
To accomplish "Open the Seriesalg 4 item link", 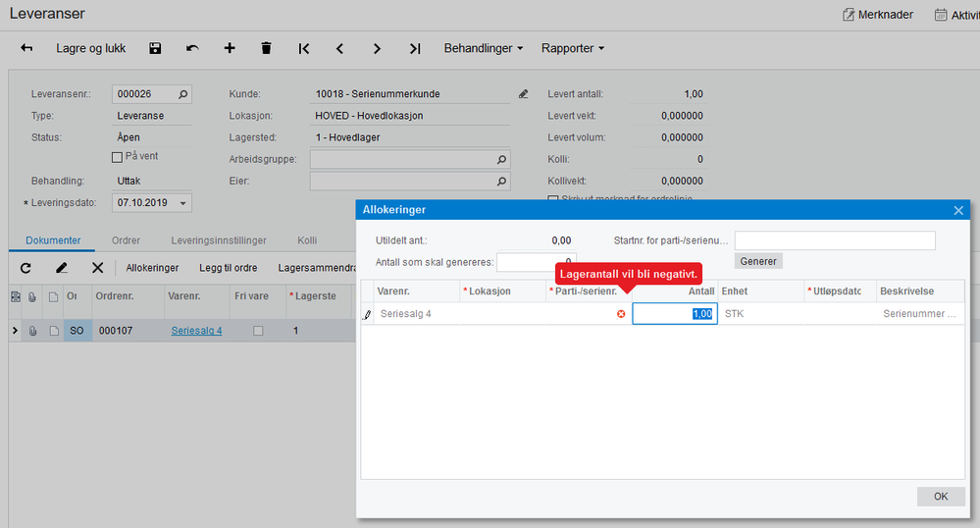I will tap(196, 331).
